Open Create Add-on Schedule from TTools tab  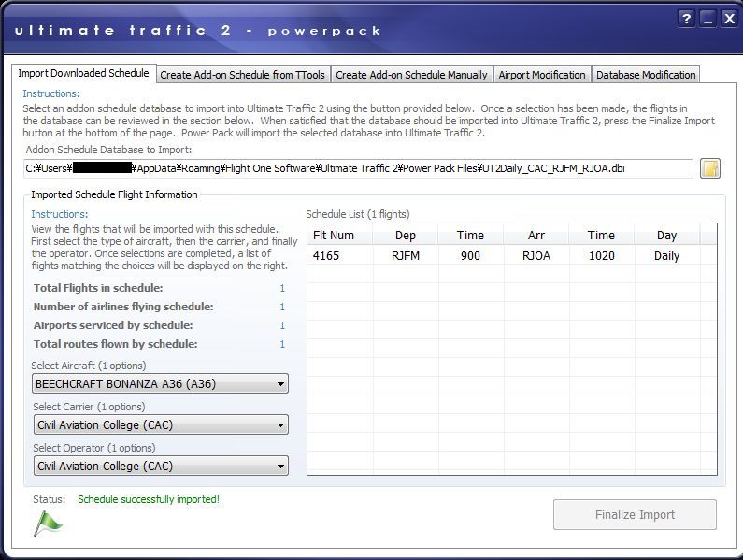click(x=243, y=75)
